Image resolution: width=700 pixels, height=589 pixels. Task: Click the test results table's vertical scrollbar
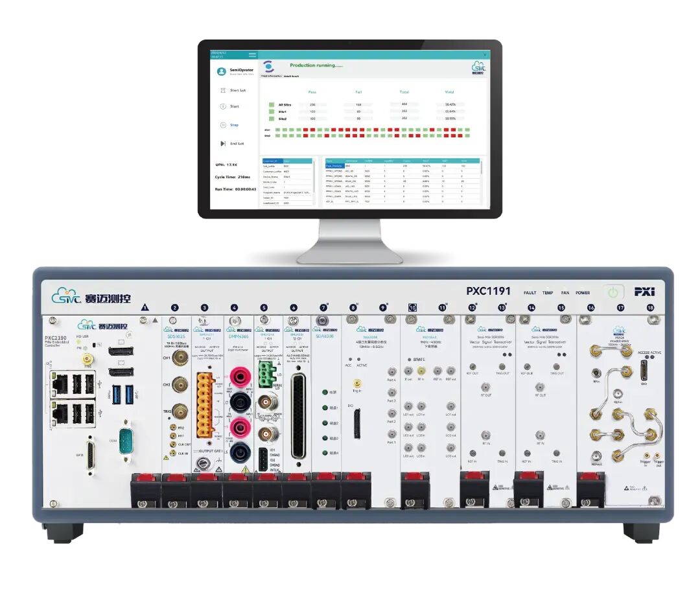pyautogui.click(x=481, y=167)
